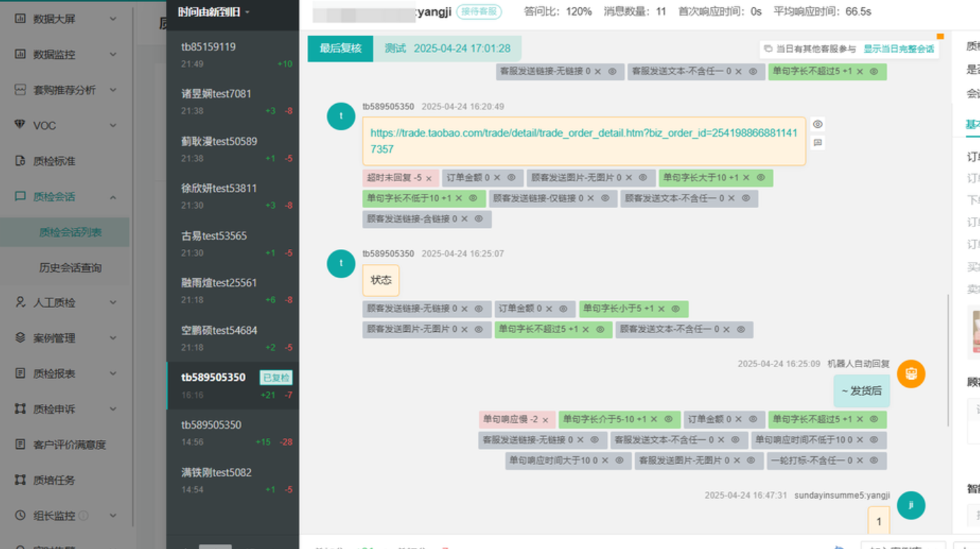Open the 时间由新到旧 sort dropdown
This screenshot has height=549, width=980.
click(214, 12)
